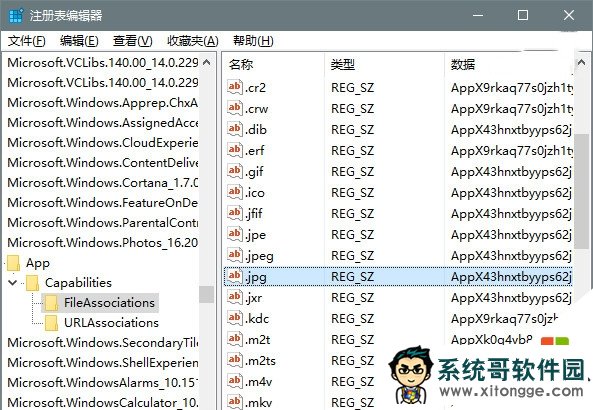
Task: Select the Microsoft.Windows.FeatureOnDe key
Action: (x=102, y=203)
